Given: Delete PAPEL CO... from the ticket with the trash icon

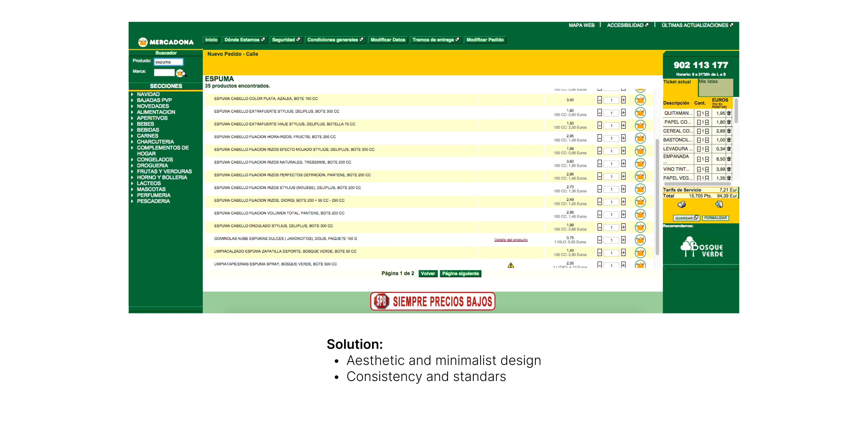Looking at the screenshot, I should pos(728,122).
